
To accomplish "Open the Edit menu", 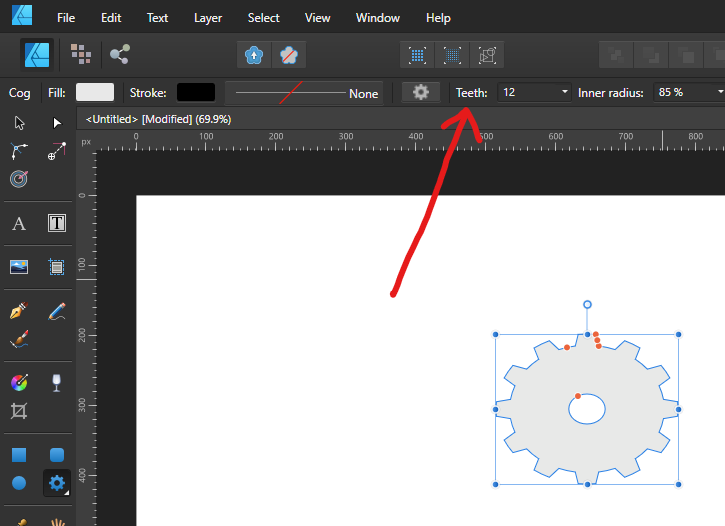I will click(x=111, y=18).
